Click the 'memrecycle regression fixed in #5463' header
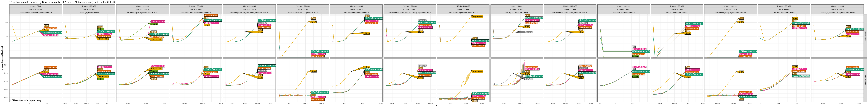868x108 pixels. (142, 13)
